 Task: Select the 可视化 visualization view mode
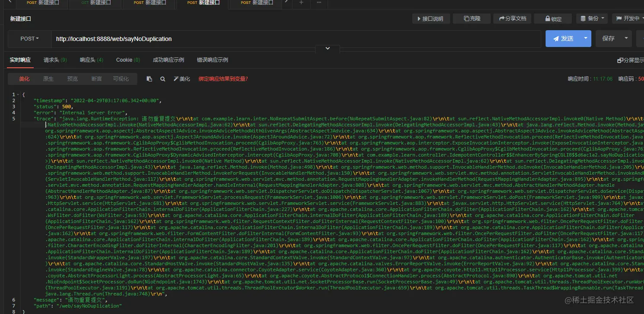pos(121,79)
